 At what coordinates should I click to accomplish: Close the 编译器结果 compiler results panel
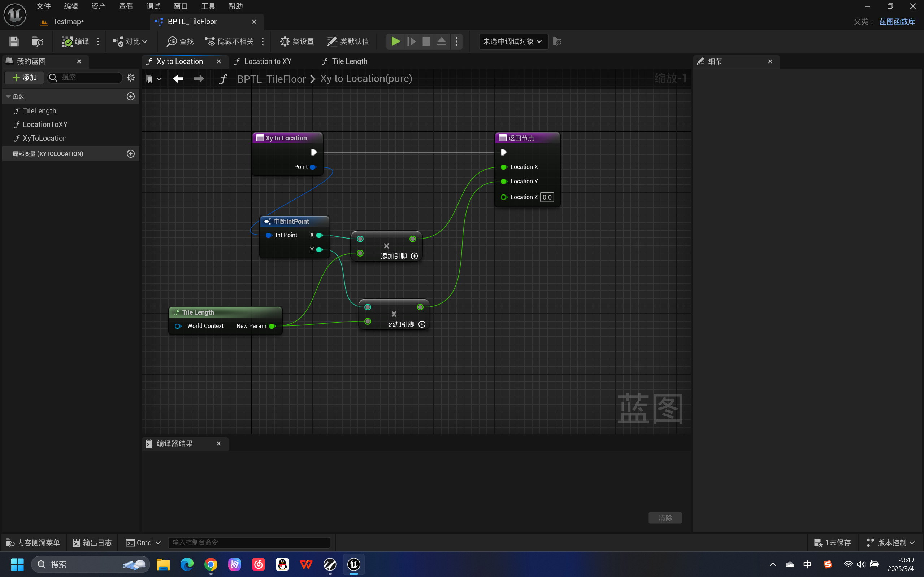coord(219,443)
